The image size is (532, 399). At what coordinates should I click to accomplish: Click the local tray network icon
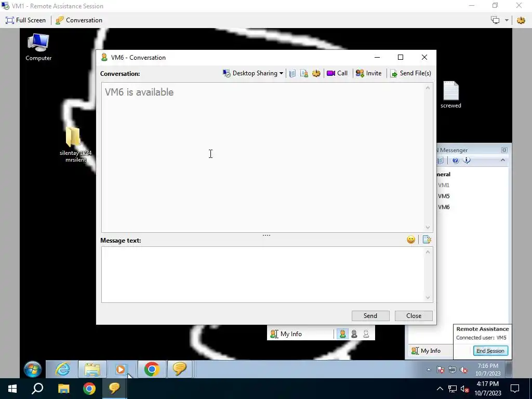[453, 389]
